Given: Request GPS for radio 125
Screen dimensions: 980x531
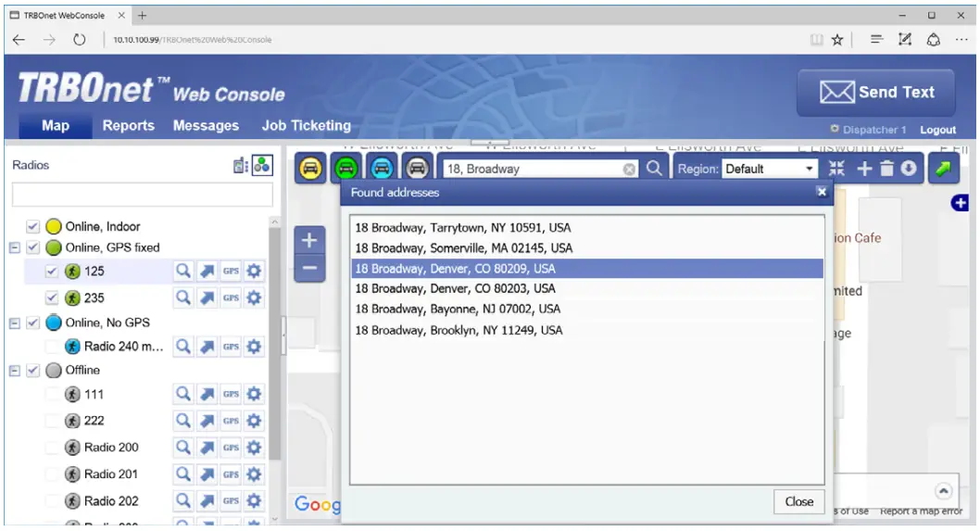Looking at the screenshot, I should click(231, 271).
